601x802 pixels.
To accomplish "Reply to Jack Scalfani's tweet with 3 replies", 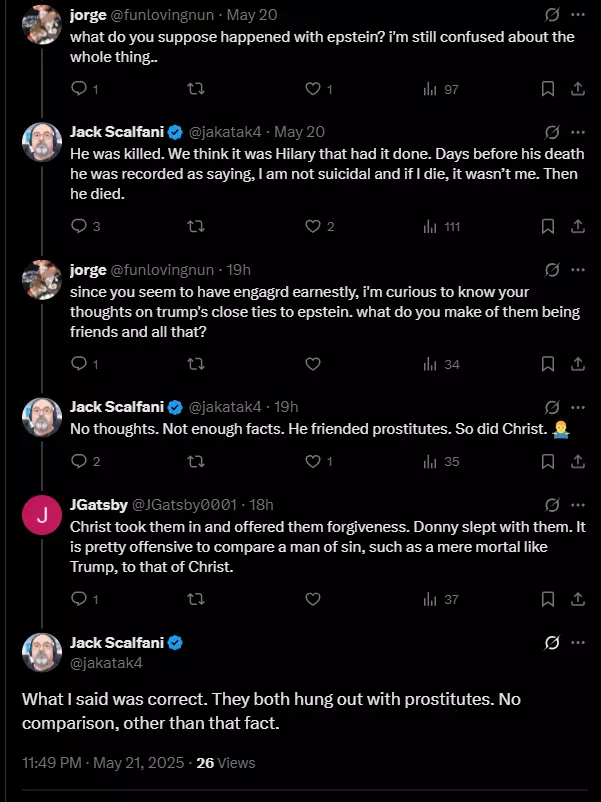I will click(x=85, y=226).
